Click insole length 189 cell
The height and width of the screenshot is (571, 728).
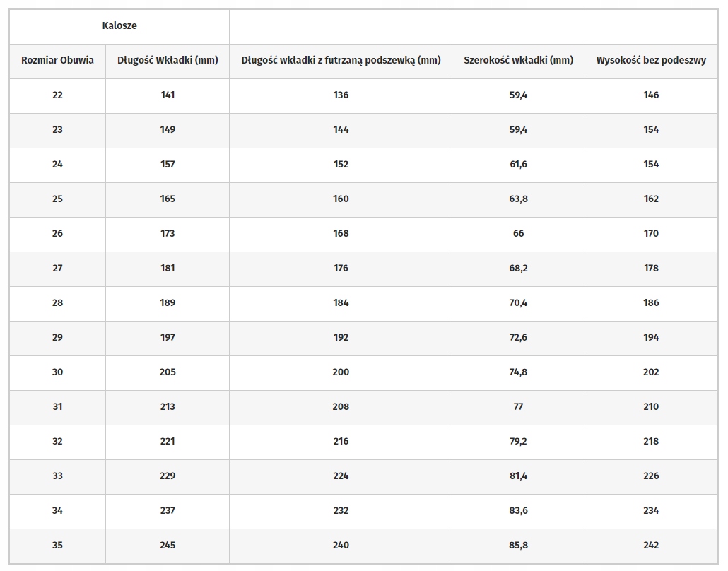[168, 303]
